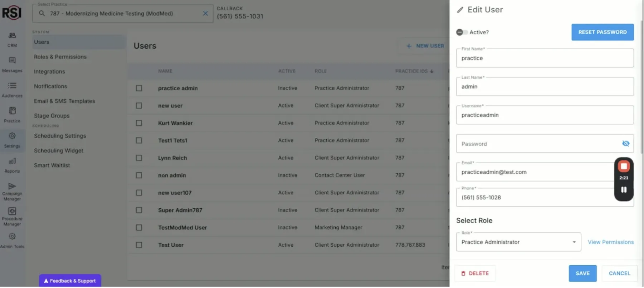
Task: Open the View Permissions link
Action: click(610, 242)
